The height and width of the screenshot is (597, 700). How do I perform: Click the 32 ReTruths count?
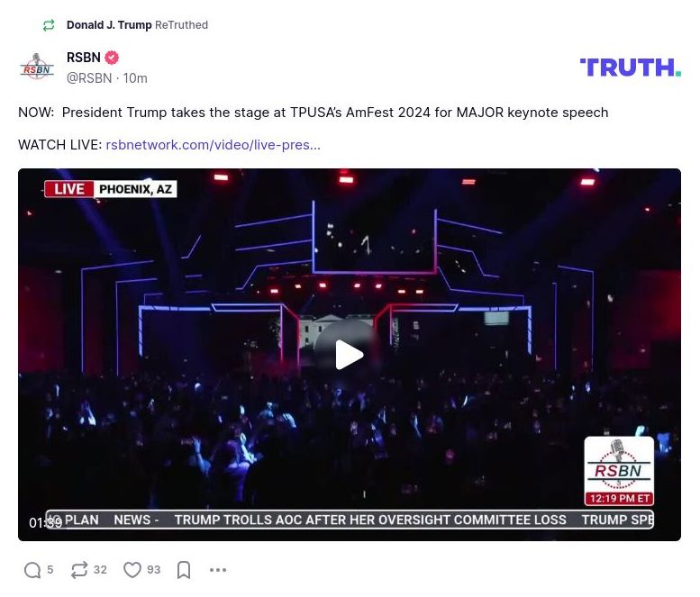click(x=100, y=570)
